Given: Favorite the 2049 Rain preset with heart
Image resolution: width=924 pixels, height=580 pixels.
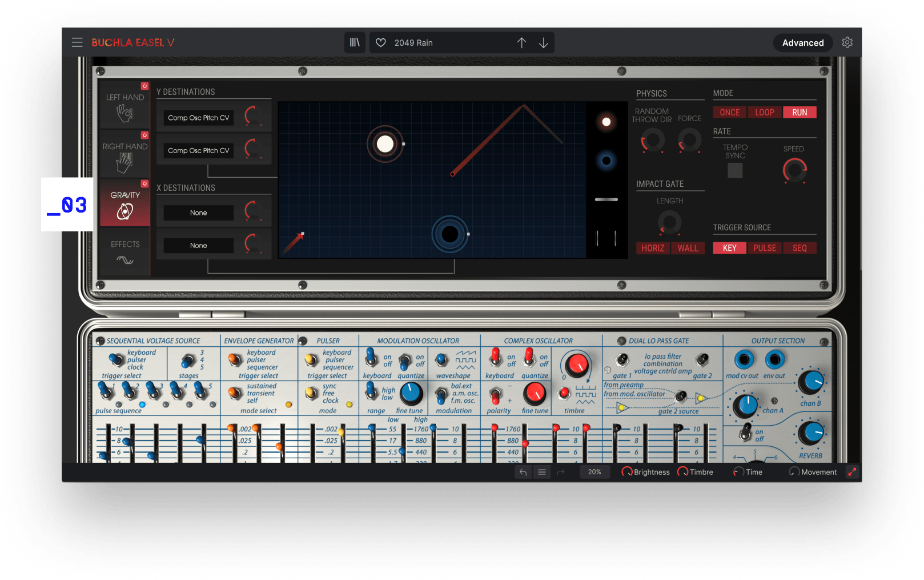Looking at the screenshot, I should pos(381,43).
